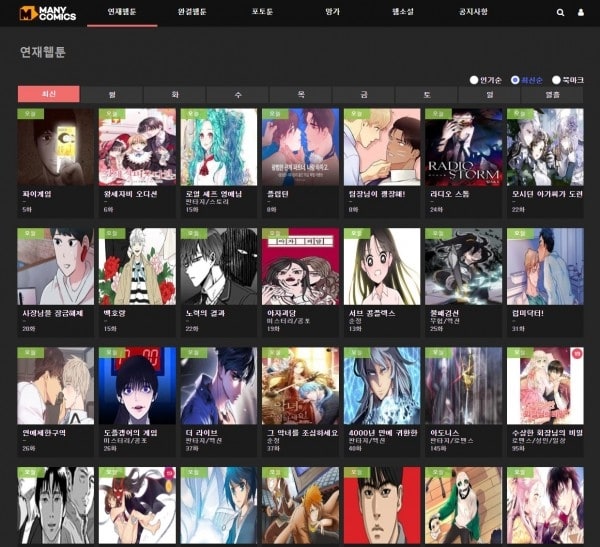The width and height of the screenshot is (600, 547).
Task: Switch to the 토 day tab
Action: pos(427,95)
